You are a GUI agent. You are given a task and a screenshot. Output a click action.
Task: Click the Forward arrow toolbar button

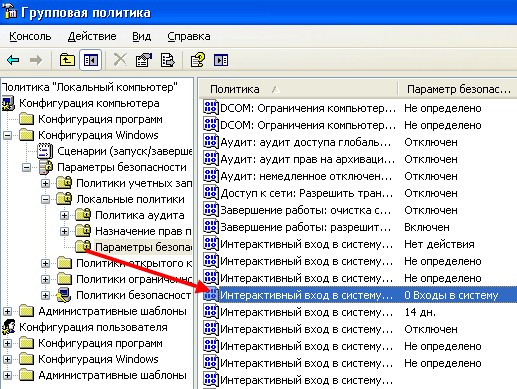(x=36, y=60)
